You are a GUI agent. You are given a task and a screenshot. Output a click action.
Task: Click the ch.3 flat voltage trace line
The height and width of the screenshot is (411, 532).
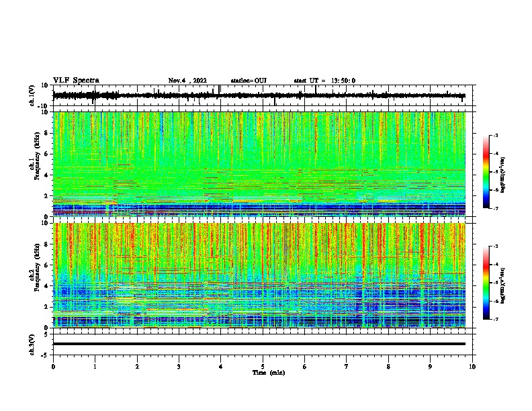[x=259, y=344]
